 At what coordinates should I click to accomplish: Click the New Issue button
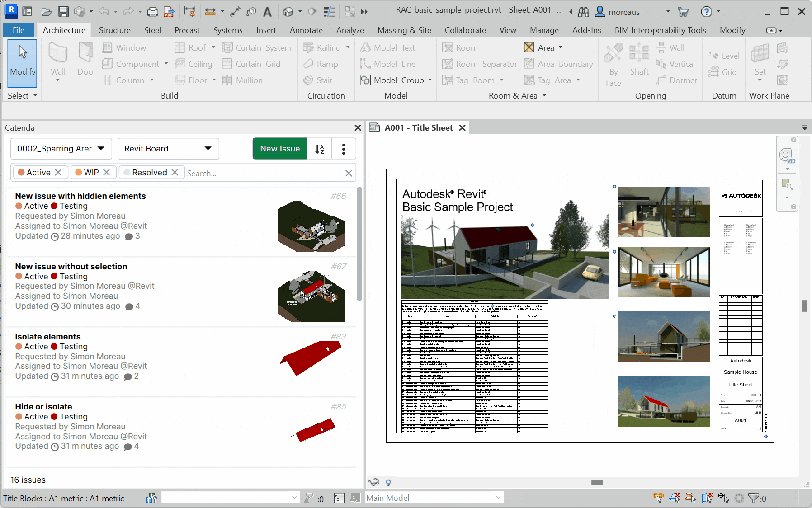tap(280, 149)
